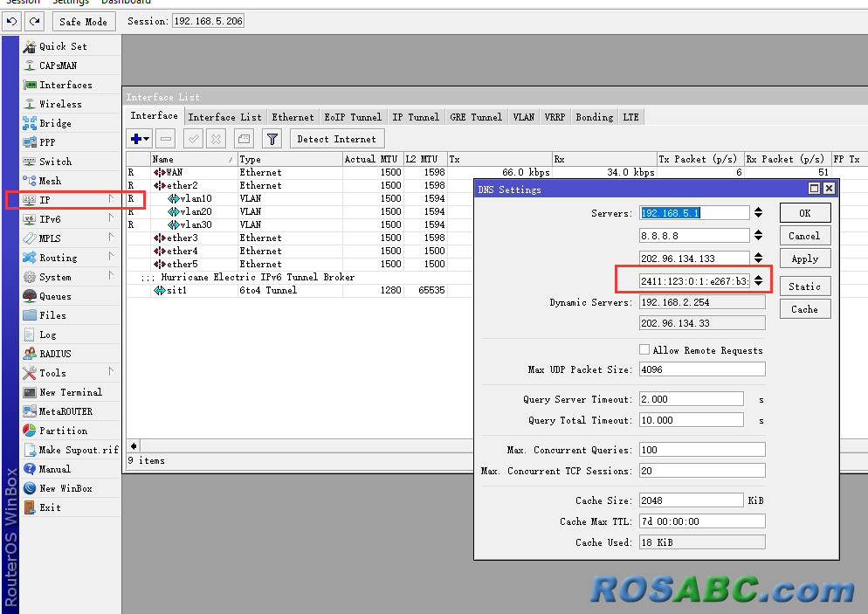Open New Terminal from sidebar
This screenshot has width=868, height=614.
point(71,392)
